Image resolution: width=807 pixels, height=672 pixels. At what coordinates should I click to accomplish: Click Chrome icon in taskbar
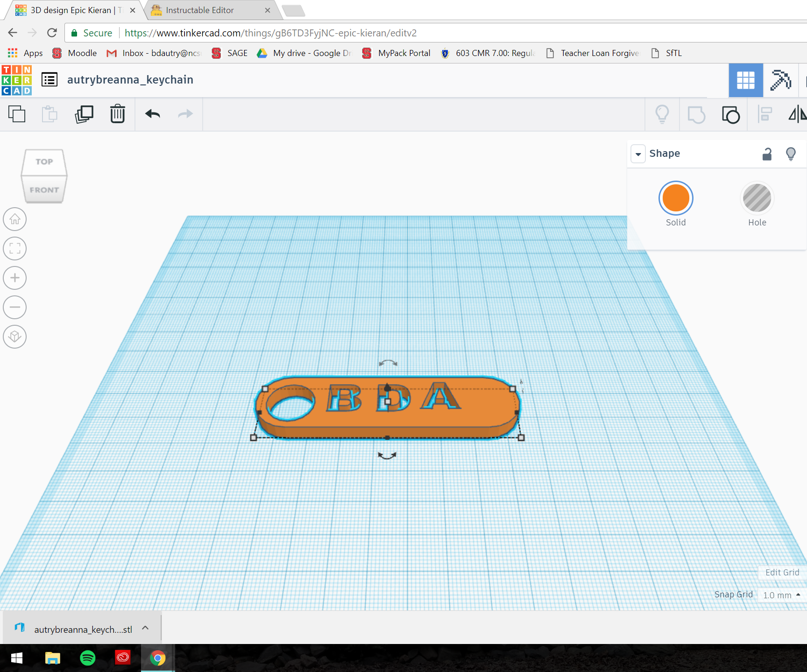[158, 658]
